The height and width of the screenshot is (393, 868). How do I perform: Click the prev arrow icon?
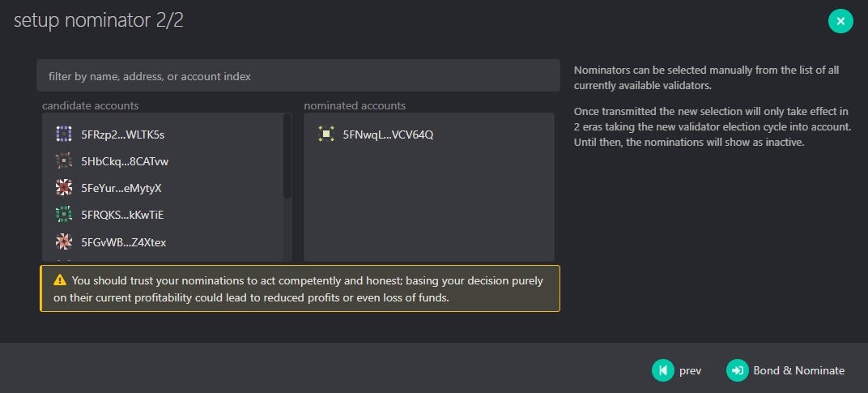[662, 370]
